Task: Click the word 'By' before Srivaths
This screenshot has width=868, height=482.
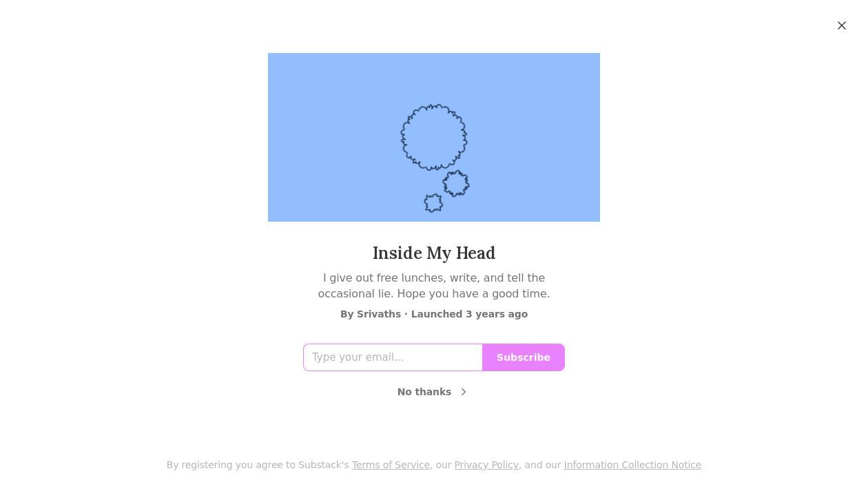Action: pyautogui.click(x=347, y=314)
